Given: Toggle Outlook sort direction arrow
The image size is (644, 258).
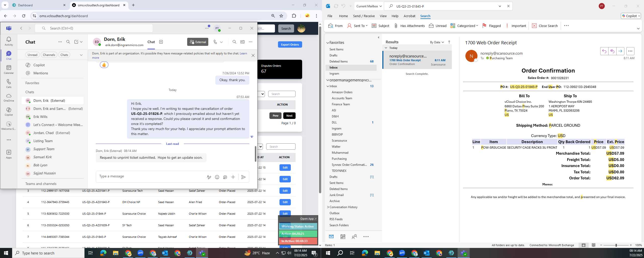Looking at the screenshot, I should pos(449,42).
